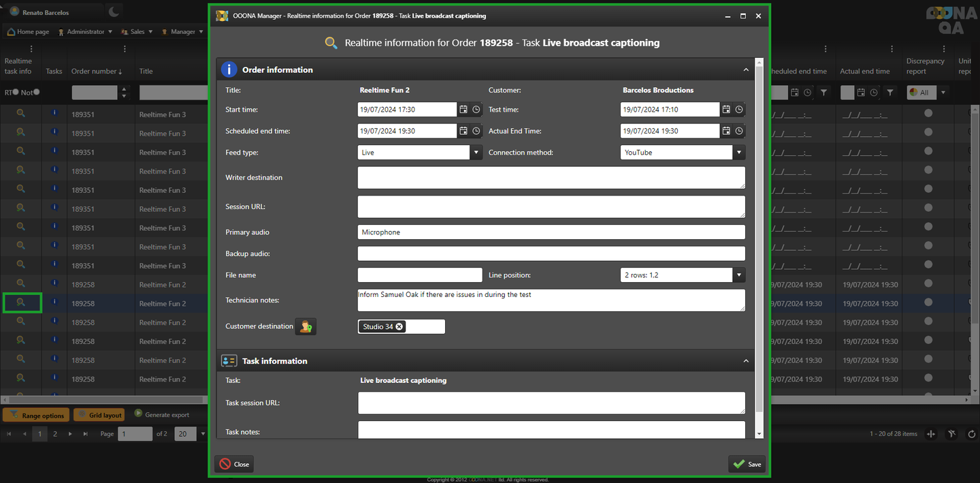Screen dimensions: 980x483
Task: Open the Start time calendar picker
Action: click(463, 110)
